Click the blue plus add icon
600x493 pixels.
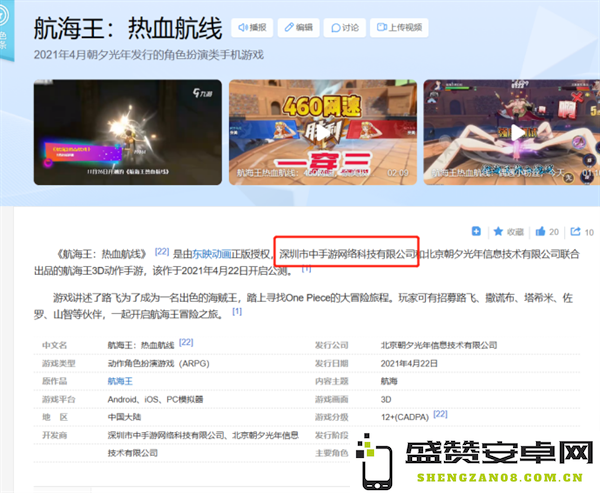[476, 231]
